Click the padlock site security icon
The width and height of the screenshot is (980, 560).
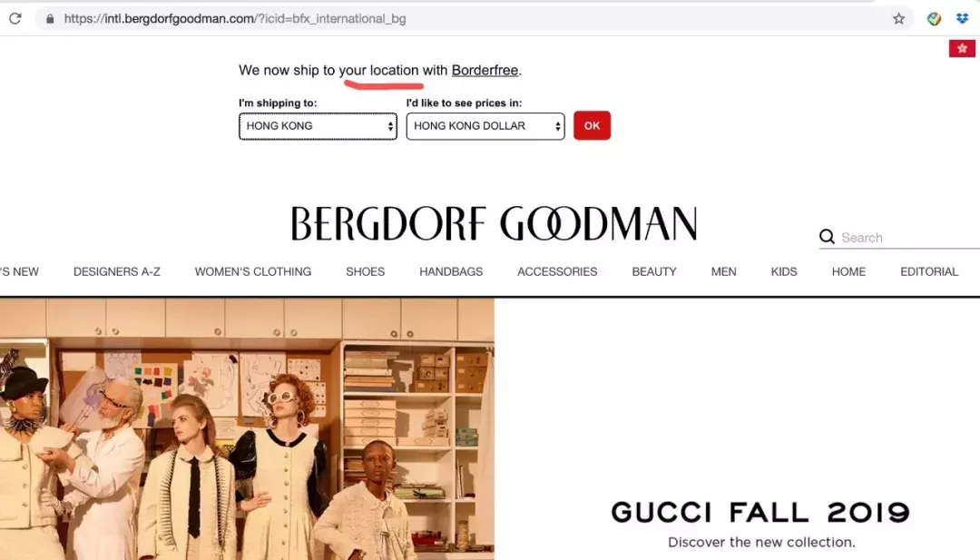click(x=50, y=19)
